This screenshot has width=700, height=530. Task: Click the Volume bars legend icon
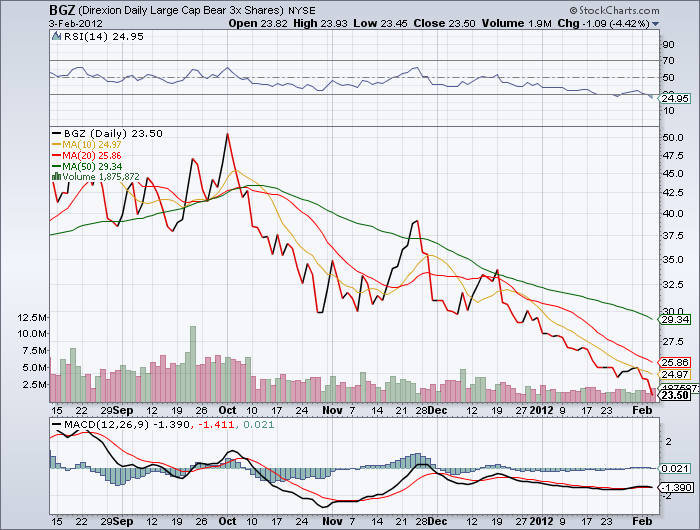click(x=56, y=177)
